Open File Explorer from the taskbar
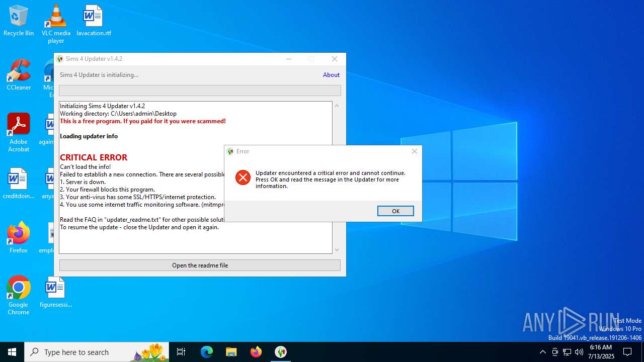The image size is (644, 362). tap(231, 352)
